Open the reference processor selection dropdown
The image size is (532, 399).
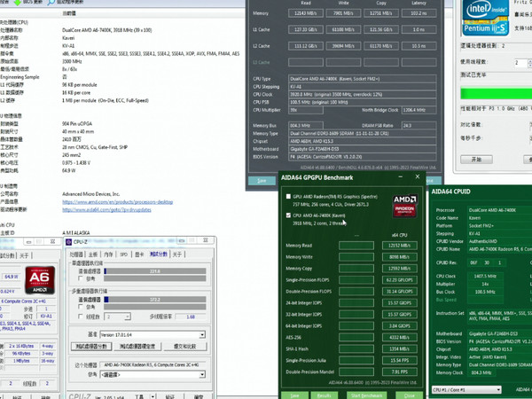point(202,374)
